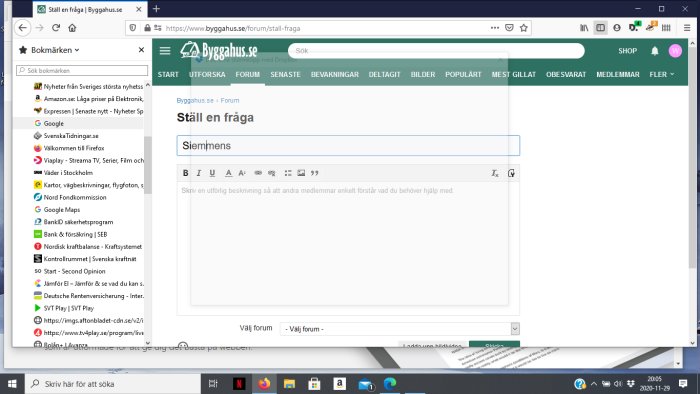Open the Byggahus hamburger menu
The width and height of the screenshot is (700, 394).
(165, 51)
